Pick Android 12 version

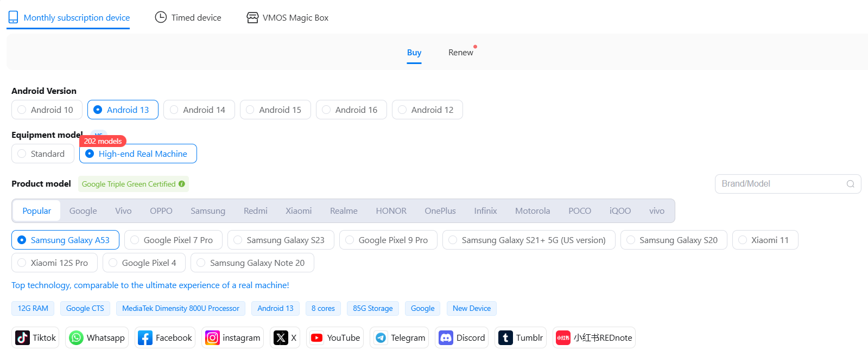tap(427, 110)
